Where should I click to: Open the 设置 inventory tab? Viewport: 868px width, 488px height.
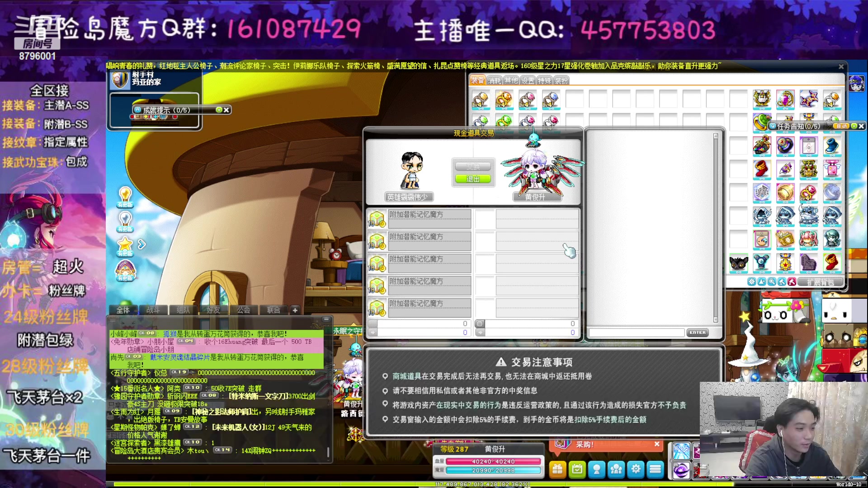click(x=528, y=80)
